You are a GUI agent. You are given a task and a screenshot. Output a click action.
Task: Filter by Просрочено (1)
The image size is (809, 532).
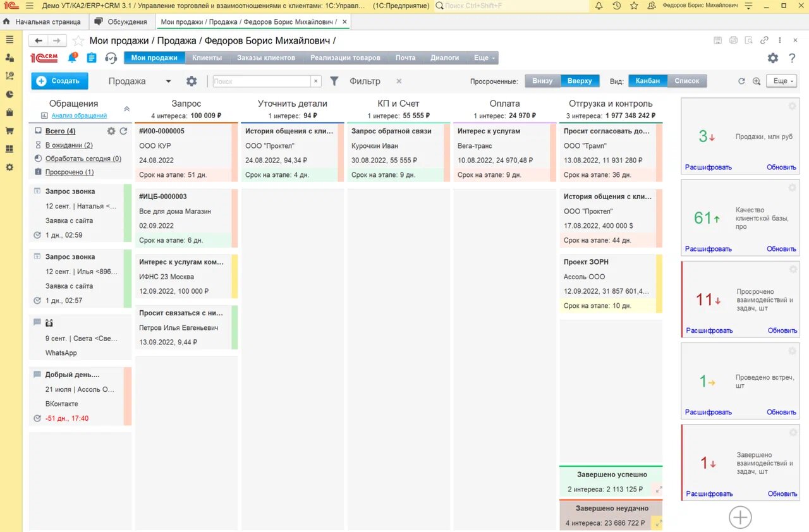pyautogui.click(x=70, y=172)
